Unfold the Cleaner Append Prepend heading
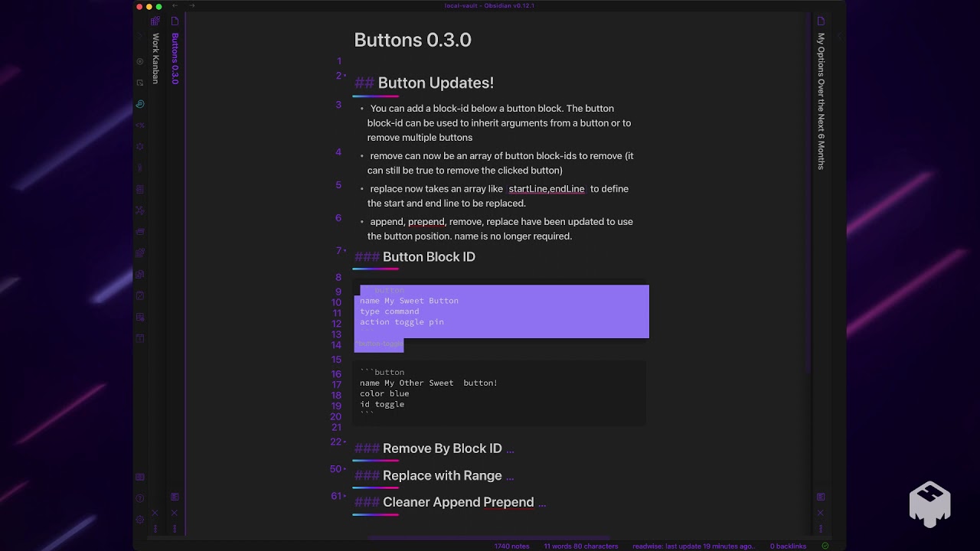980x551 pixels. (344, 496)
